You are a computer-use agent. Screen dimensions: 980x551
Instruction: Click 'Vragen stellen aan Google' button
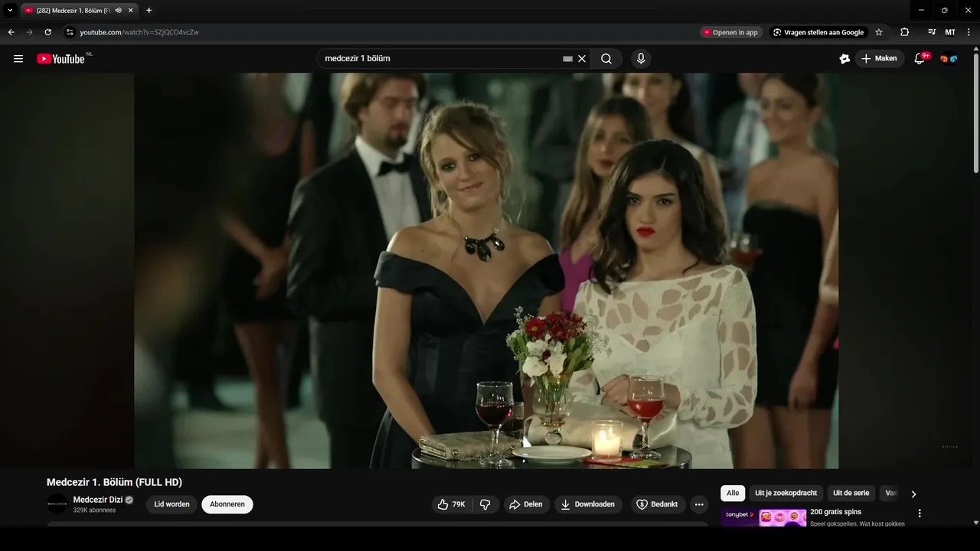818,32
